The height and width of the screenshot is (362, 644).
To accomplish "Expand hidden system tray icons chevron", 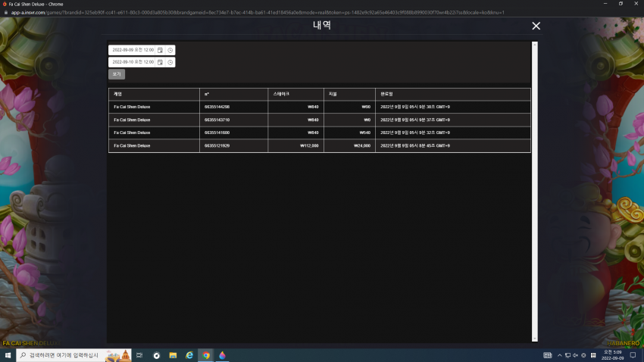I will pos(559,355).
